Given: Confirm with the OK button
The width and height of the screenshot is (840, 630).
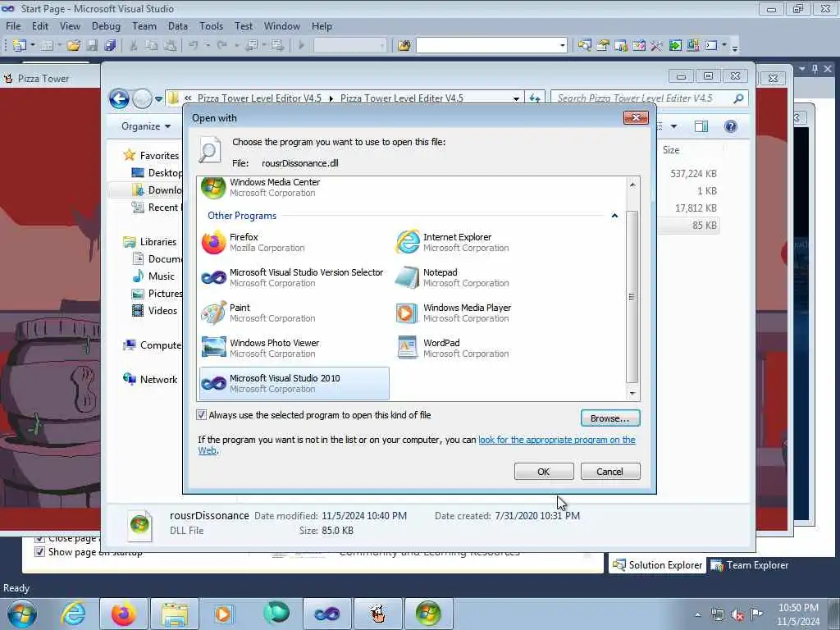Looking at the screenshot, I should click(x=544, y=472).
